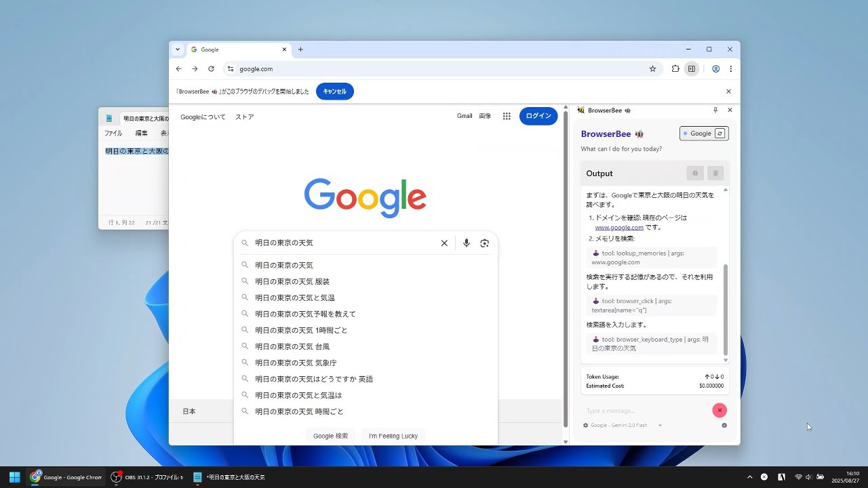Select suggestion 明日の東京の天気 気象庁
The image size is (868, 488).
tap(366, 363)
